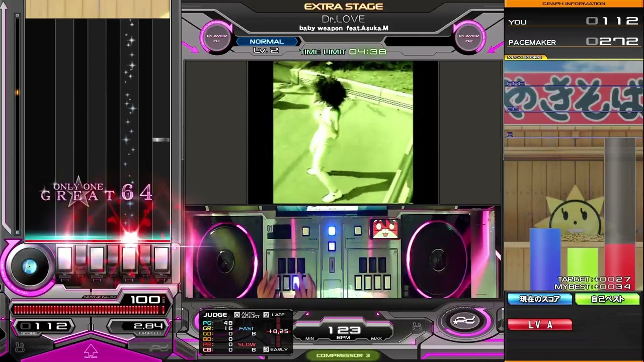Click the song title Dr.LOVE
Screen dimensions: 644x362
pos(343,19)
